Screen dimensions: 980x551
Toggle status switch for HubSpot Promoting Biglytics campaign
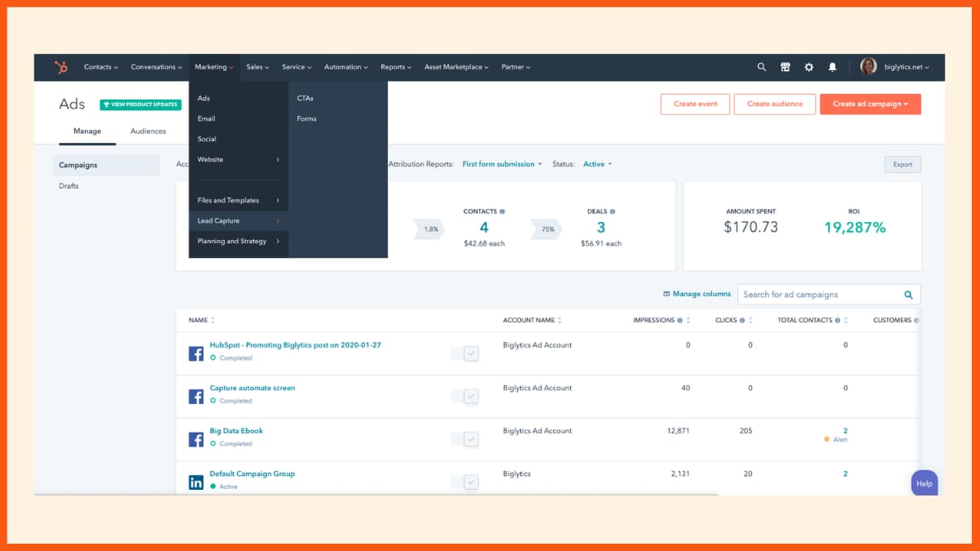tap(465, 353)
